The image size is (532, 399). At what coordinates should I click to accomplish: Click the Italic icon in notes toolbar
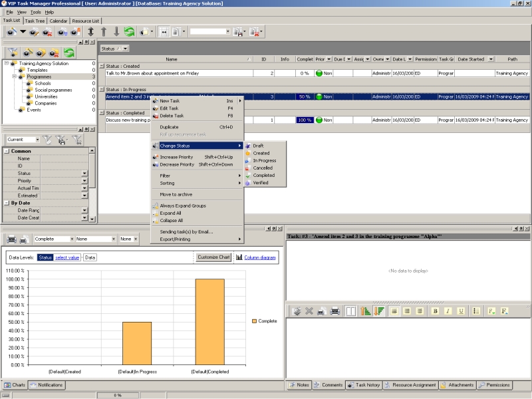[448, 311]
